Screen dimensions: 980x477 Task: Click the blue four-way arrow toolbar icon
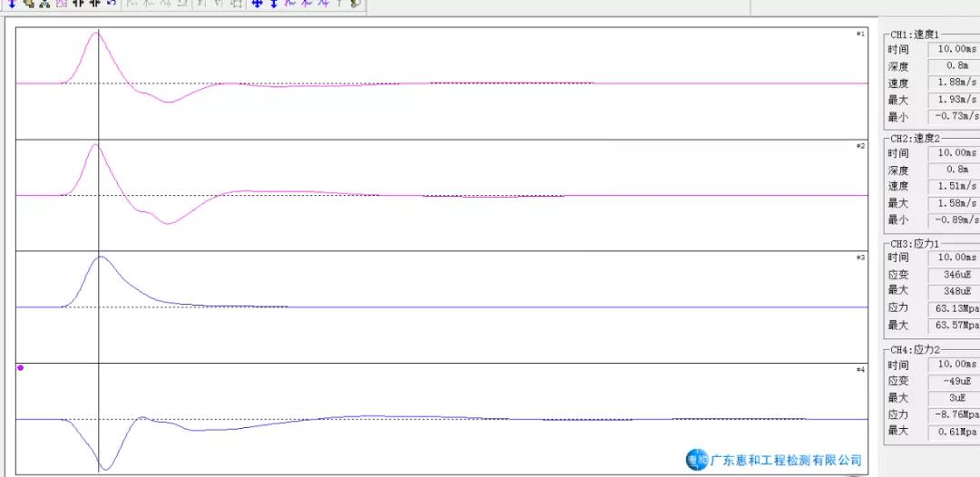click(256, 3)
